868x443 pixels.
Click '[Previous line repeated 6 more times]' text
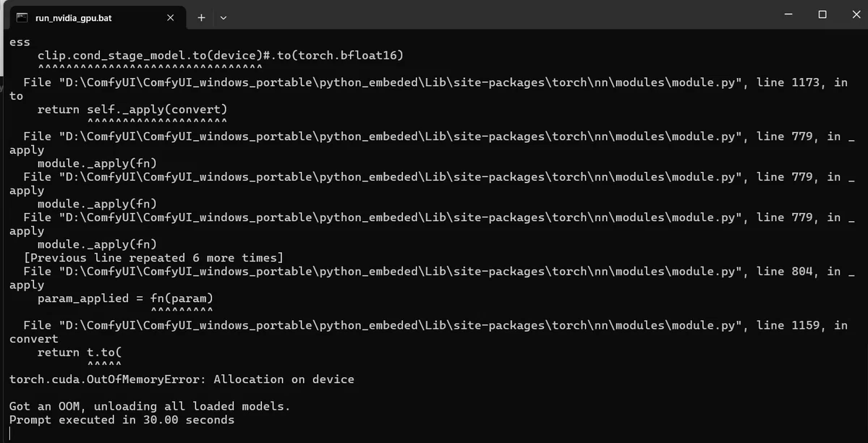[153, 258]
